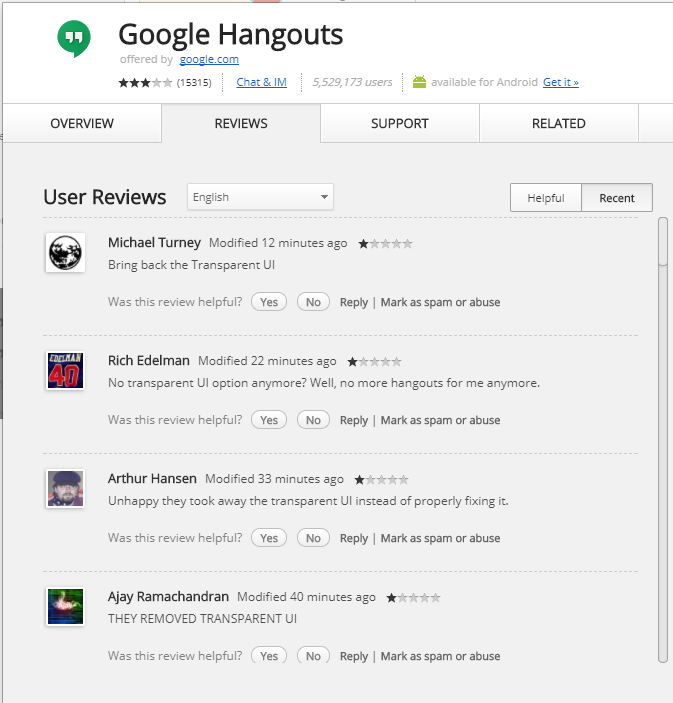Image resolution: width=673 pixels, height=703 pixels.
Task: Mark Michael Turney's review as spam or abuse
Action: click(440, 302)
